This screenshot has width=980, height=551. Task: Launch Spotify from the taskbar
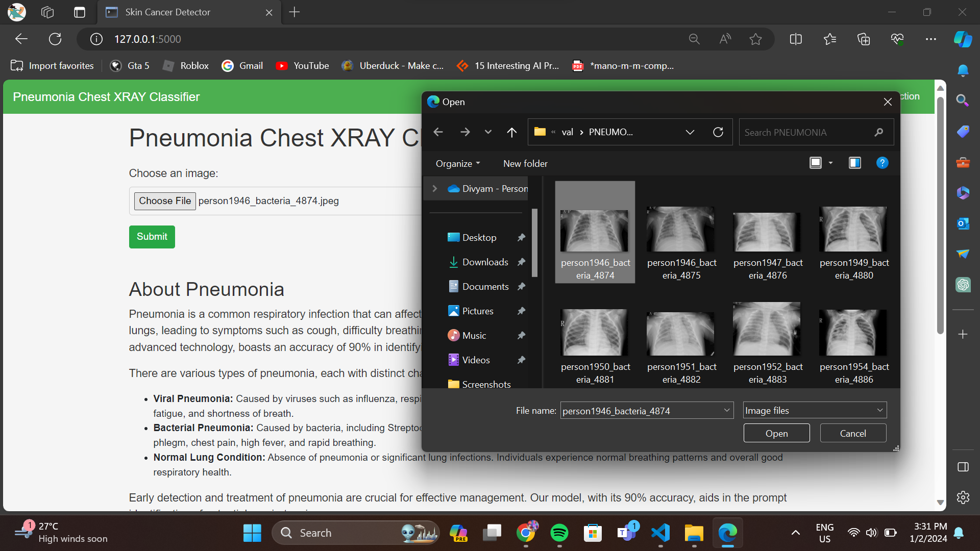(559, 533)
